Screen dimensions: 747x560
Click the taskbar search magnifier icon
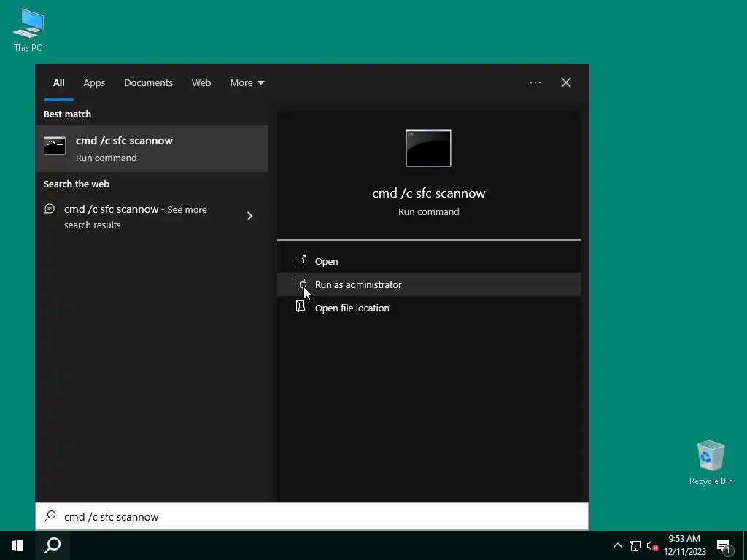pos(53,545)
